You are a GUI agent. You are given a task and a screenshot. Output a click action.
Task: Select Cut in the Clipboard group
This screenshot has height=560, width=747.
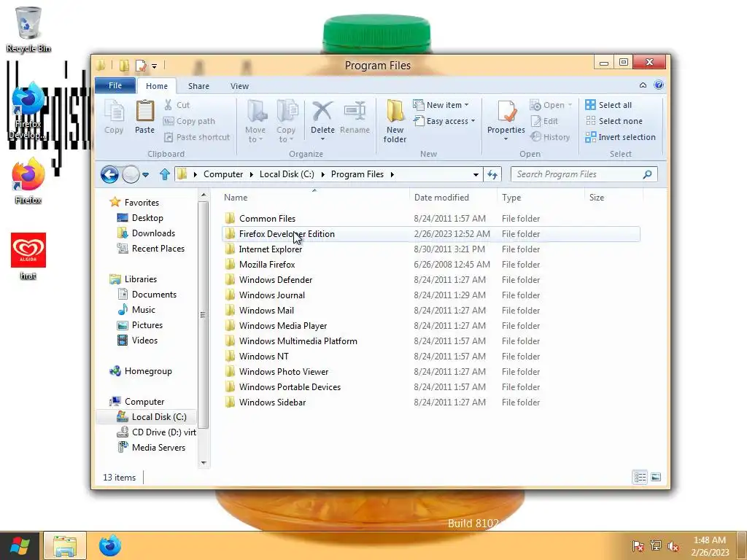[177, 105]
